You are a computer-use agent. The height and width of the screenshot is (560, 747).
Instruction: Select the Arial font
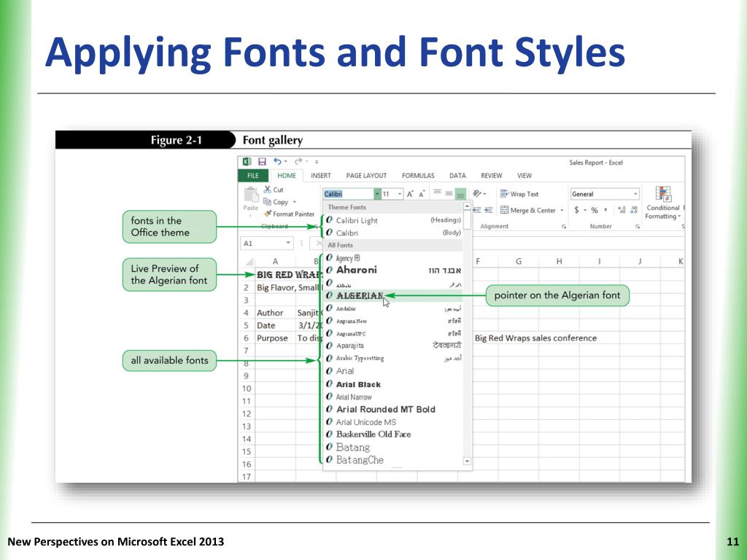(393, 371)
